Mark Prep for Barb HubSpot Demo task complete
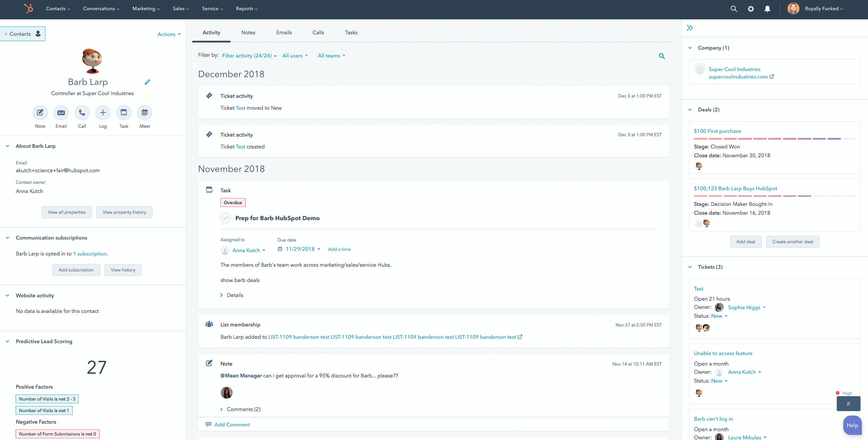Viewport: 868px width, 440px height. click(x=225, y=218)
